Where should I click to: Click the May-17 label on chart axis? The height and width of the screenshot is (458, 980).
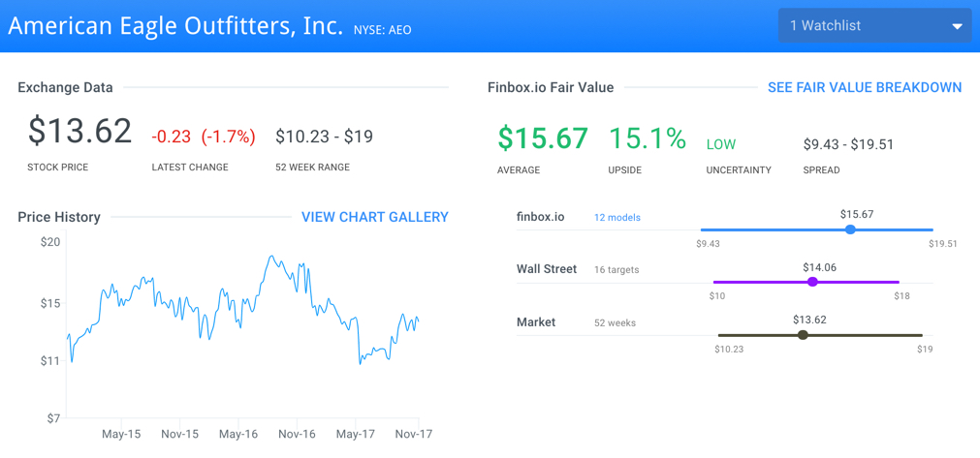click(x=355, y=434)
